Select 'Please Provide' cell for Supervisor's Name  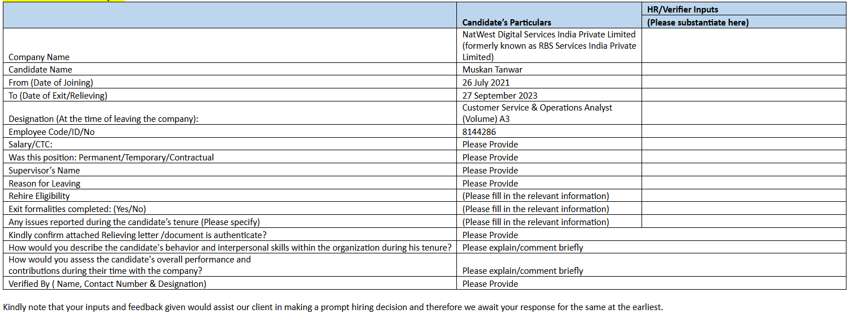point(490,171)
